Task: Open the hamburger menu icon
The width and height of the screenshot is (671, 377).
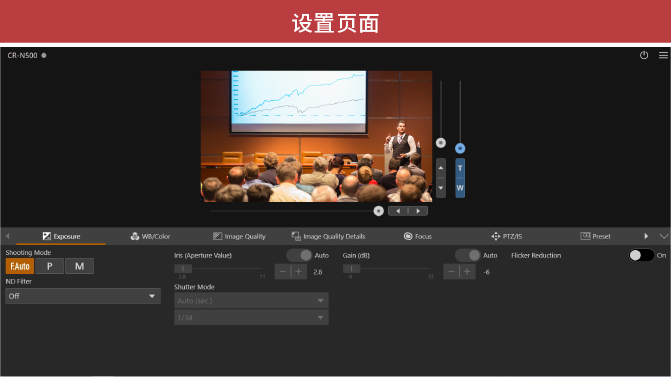Action: (x=663, y=55)
